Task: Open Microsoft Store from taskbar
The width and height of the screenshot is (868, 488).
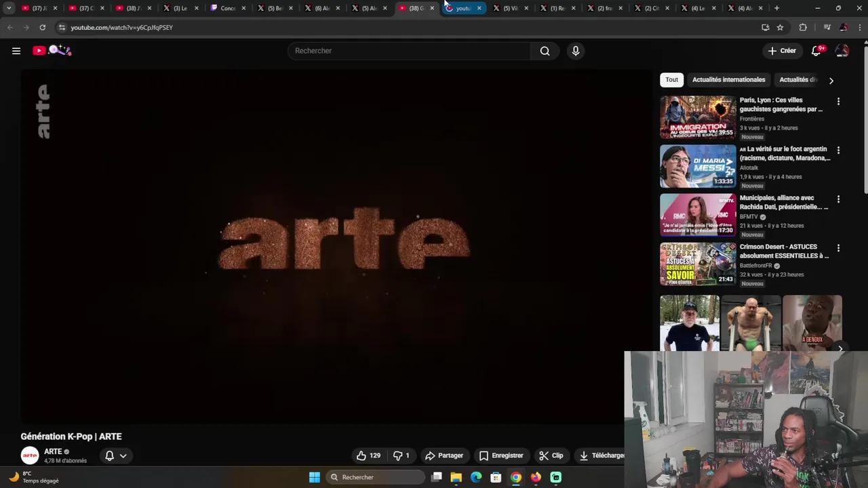Action: [496, 477]
